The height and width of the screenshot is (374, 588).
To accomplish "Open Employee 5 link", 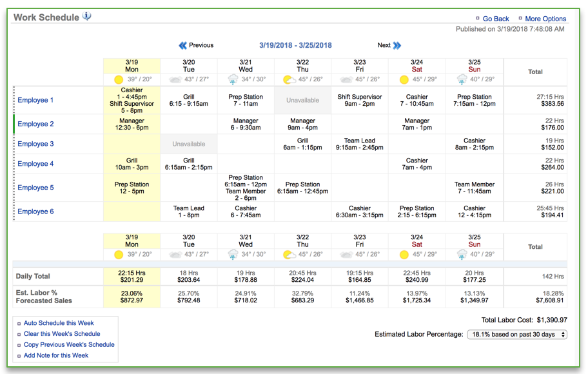I will click(x=35, y=188).
